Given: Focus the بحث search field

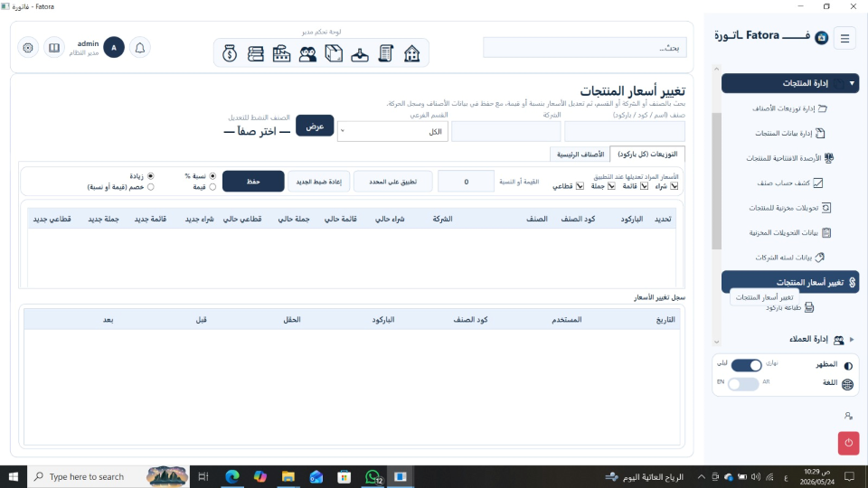Looking at the screenshot, I should (585, 48).
